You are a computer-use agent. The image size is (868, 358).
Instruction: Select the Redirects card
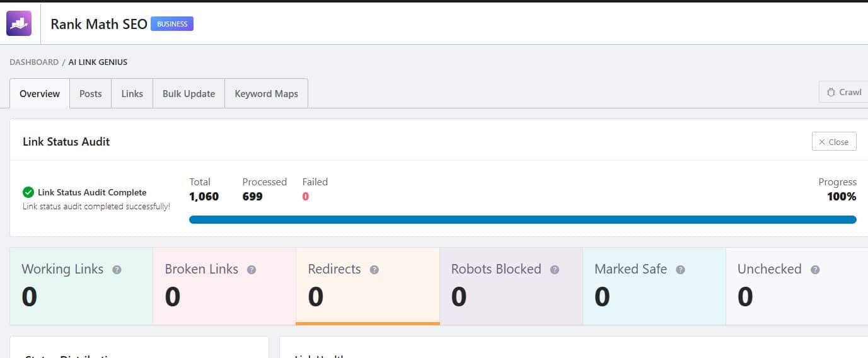click(x=367, y=286)
